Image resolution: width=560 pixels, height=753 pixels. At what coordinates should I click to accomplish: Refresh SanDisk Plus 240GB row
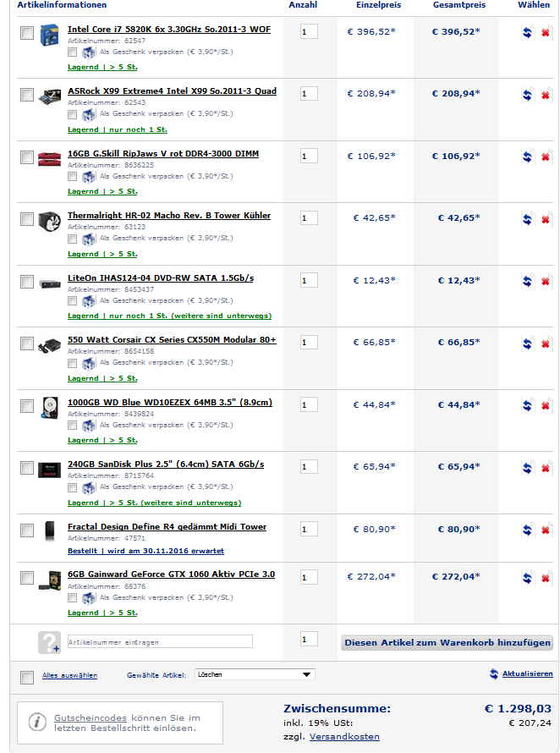click(527, 468)
